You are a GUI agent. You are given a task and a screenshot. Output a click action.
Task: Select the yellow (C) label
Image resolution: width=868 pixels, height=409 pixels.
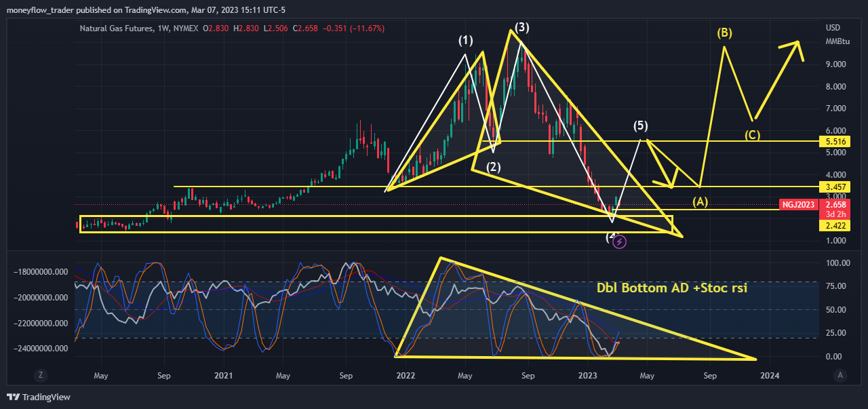tap(752, 135)
